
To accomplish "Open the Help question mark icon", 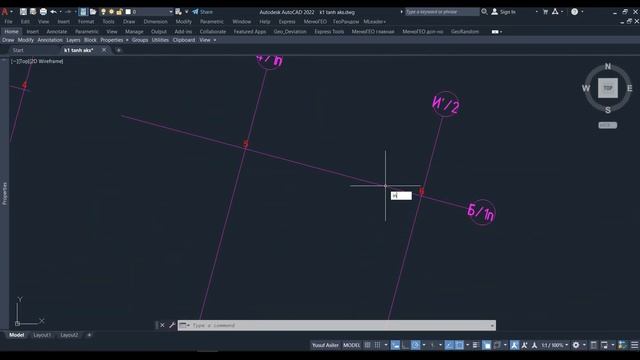I will pyautogui.click(x=574, y=12).
